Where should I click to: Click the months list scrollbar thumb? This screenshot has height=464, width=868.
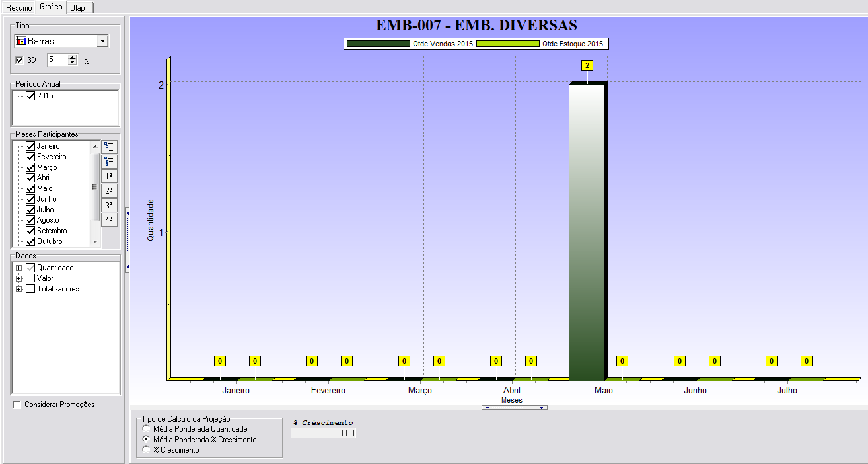[94, 187]
